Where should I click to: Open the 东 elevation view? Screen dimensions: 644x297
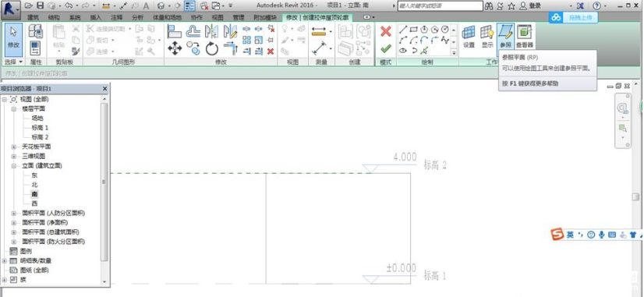pos(34,175)
